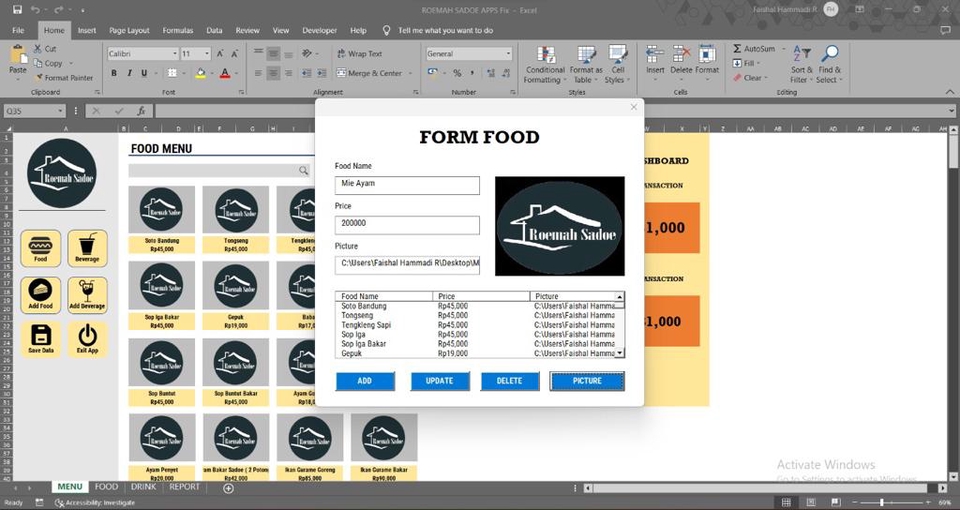Open the General number format dropdown
This screenshot has height=510, width=960.
pyautogui.click(x=508, y=54)
